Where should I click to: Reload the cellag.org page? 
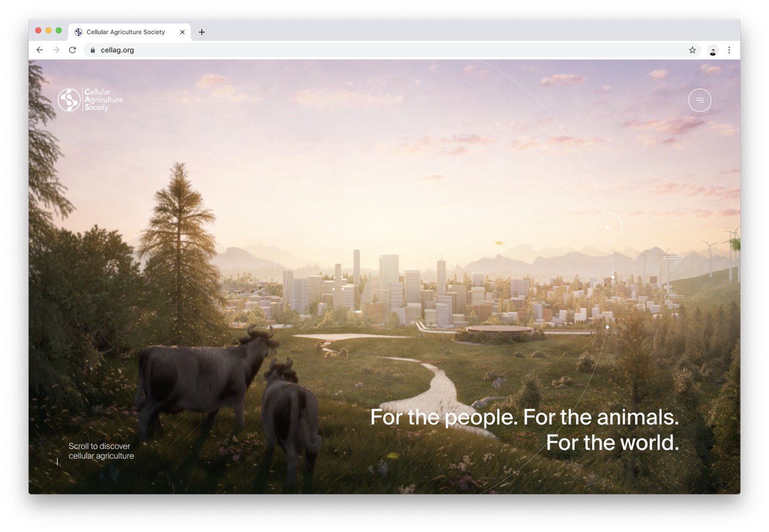pos(73,50)
